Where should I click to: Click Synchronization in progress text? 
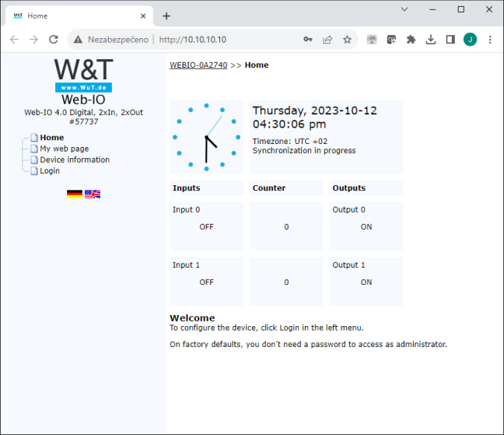pos(304,150)
